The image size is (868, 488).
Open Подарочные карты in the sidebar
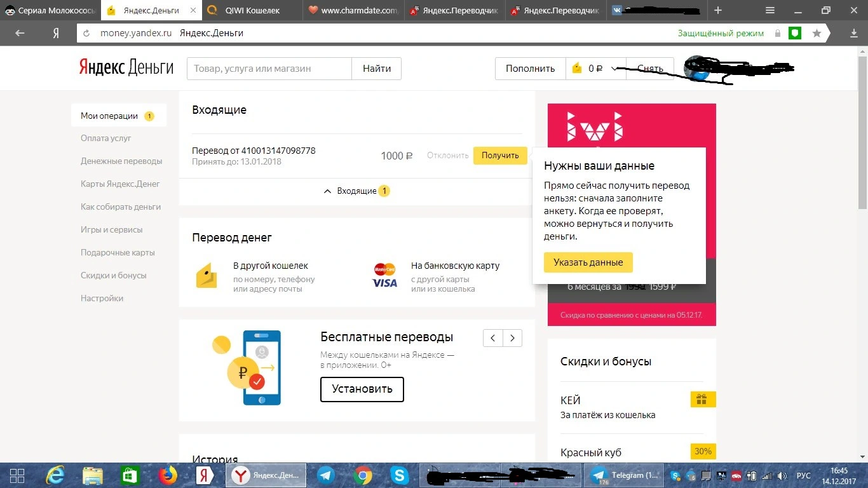point(118,252)
